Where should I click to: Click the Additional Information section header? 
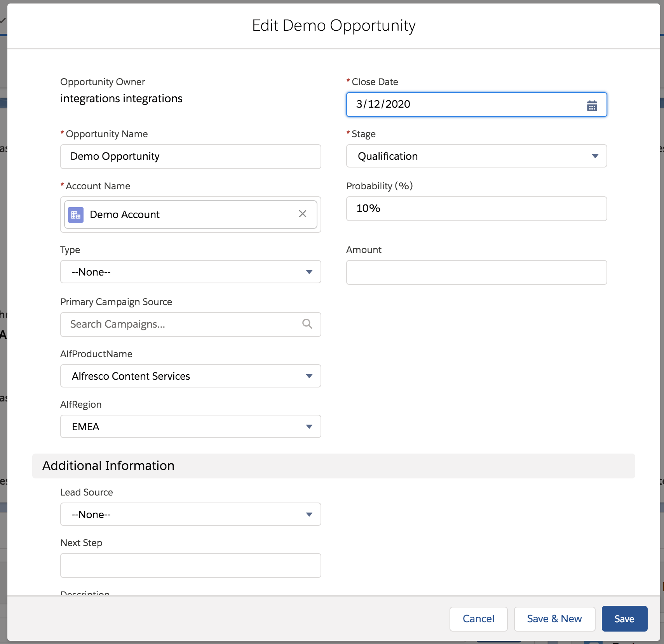pos(108,466)
